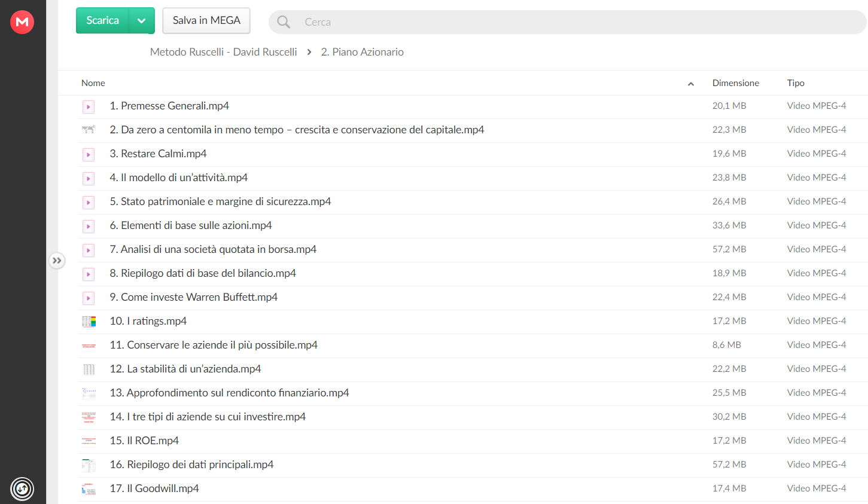Click the thumbnail of 17. Il Goodwill.mp4

tap(89, 489)
